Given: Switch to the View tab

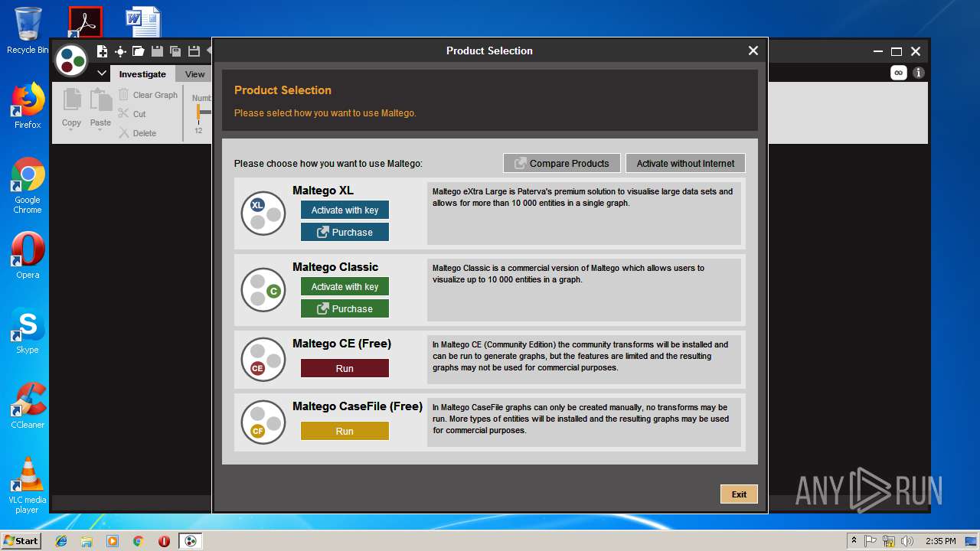Looking at the screenshot, I should click(194, 74).
